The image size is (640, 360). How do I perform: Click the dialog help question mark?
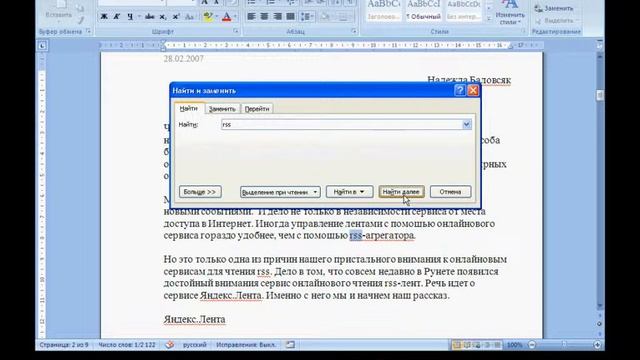coord(460,90)
